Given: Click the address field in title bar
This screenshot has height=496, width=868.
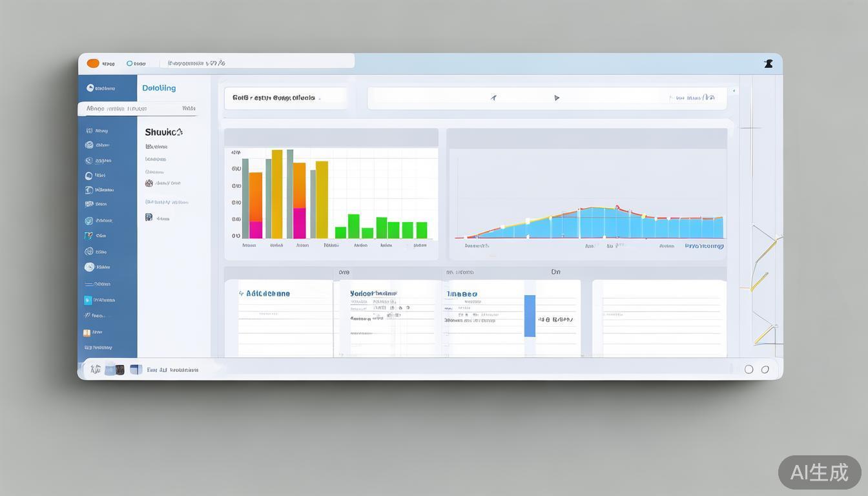Looking at the screenshot, I should (x=258, y=63).
